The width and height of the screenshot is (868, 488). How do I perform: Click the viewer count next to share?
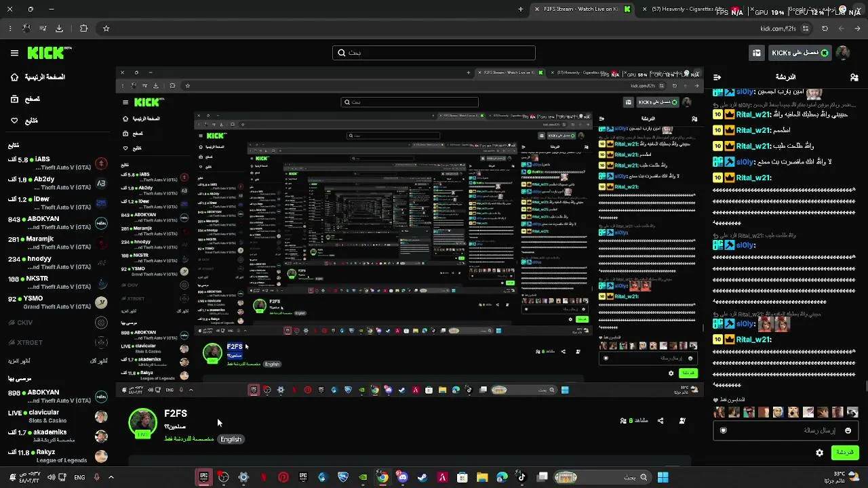coord(634,421)
